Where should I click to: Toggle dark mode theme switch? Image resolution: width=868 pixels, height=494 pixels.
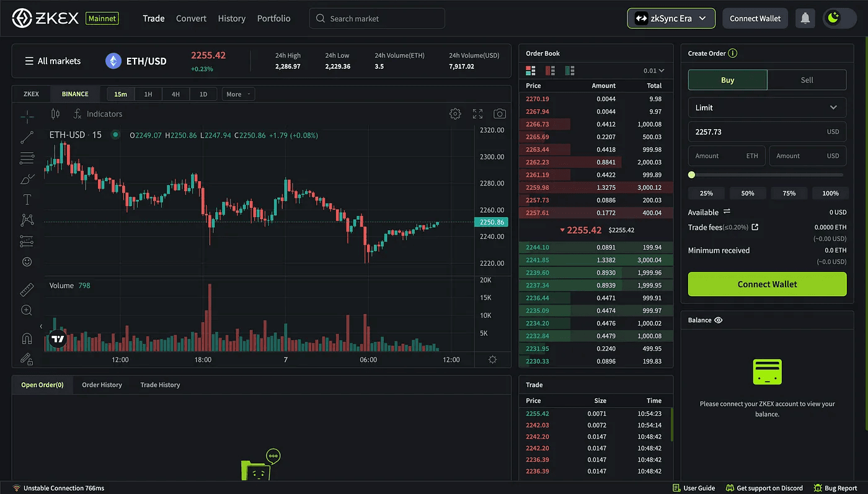(839, 18)
